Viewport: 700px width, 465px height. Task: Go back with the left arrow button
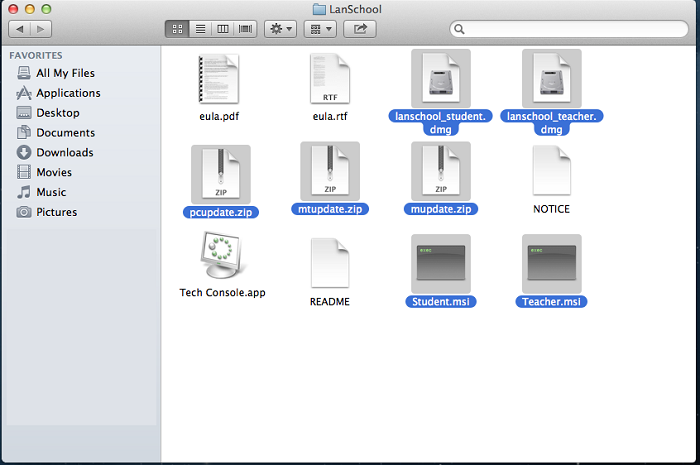tap(19, 29)
